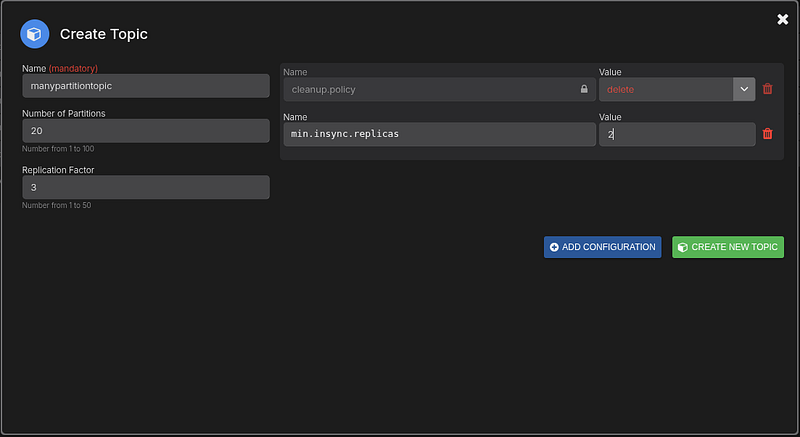800x437 pixels.
Task: Submit with the Create New Topic button
Action: point(728,247)
